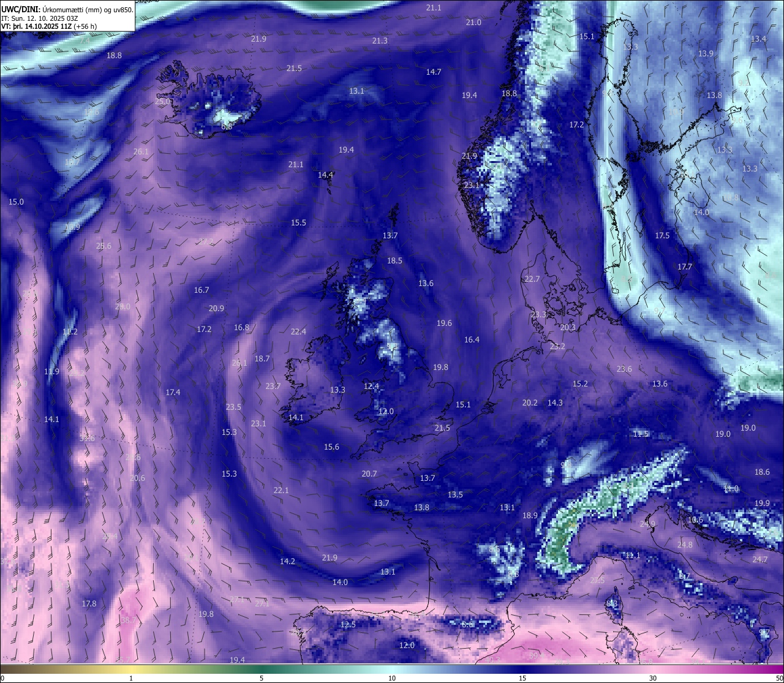784x683 pixels.
Task: Select the '1' tick label on the legend
Action: (x=131, y=678)
